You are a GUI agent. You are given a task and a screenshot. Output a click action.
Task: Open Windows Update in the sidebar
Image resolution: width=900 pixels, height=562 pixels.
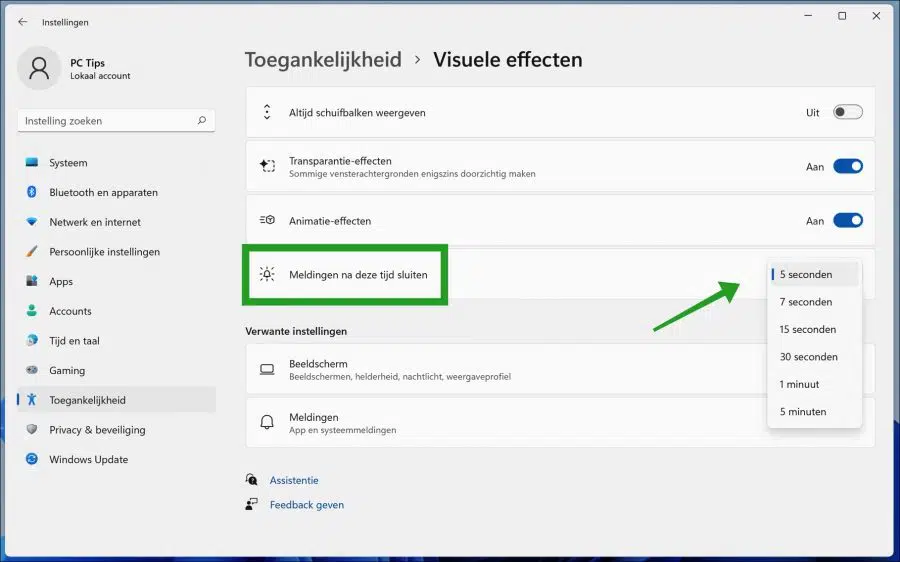[117, 459]
